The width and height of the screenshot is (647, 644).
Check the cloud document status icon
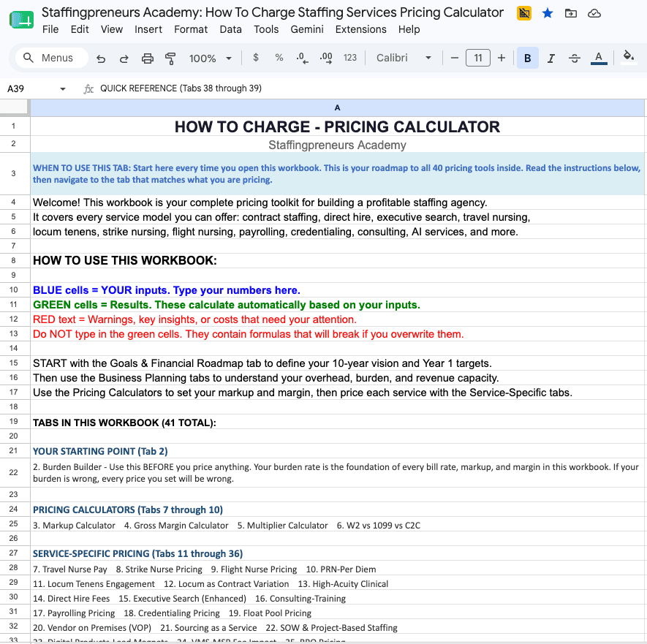[x=594, y=14]
